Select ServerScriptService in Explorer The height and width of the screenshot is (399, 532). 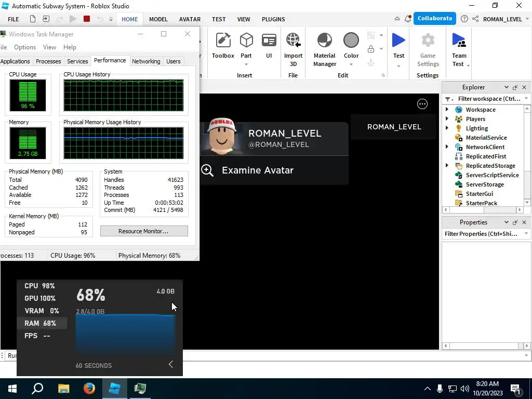[x=492, y=175]
